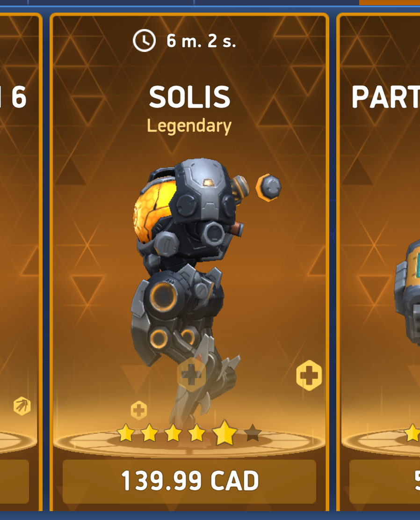Tap the faded plus hexagon near mech legs
Viewport: 420px width, 520px height.
191,375
